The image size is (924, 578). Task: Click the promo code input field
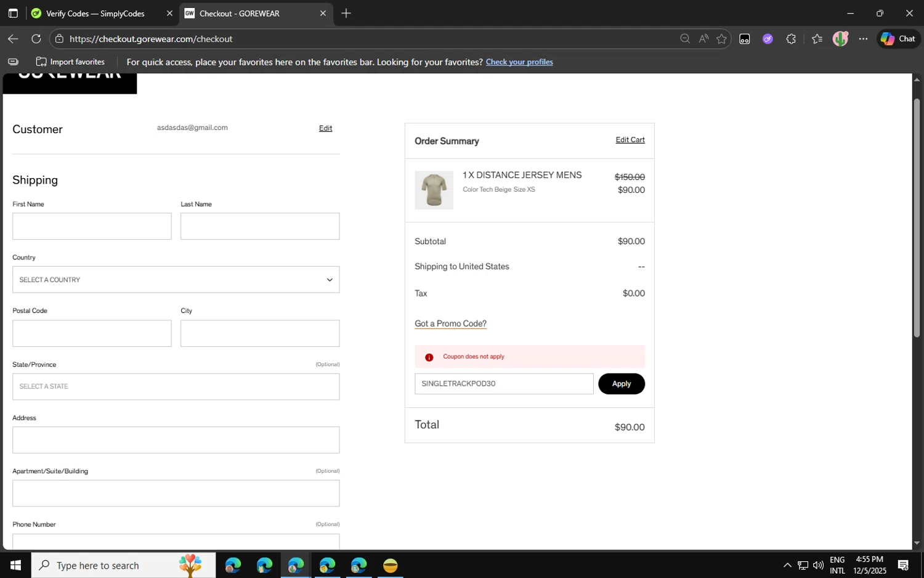[x=504, y=384]
